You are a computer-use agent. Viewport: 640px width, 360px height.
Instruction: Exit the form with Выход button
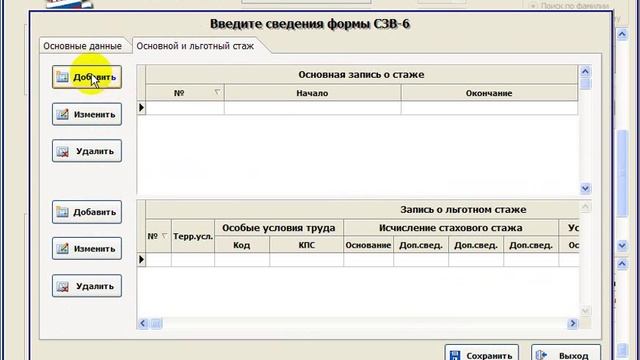coord(566,354)
